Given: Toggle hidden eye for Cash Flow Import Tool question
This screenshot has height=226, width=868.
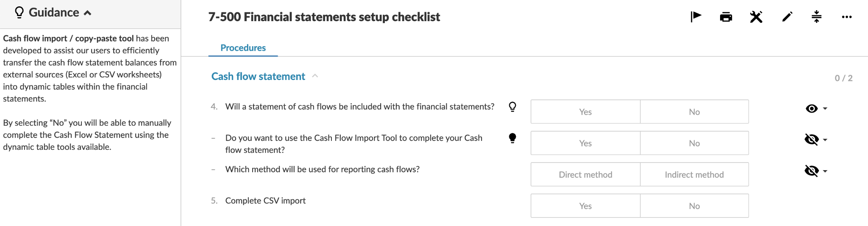Looking at the screenshot, I should click(x=812, y=139).
